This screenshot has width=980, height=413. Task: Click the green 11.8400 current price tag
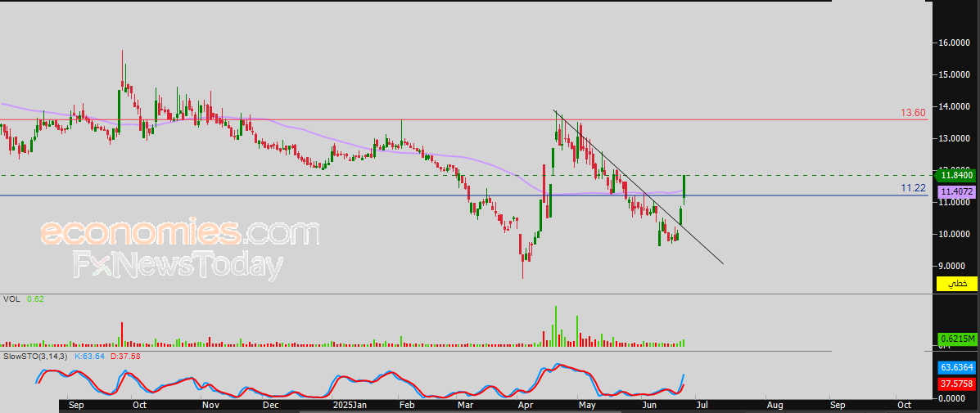coord(955,176)
